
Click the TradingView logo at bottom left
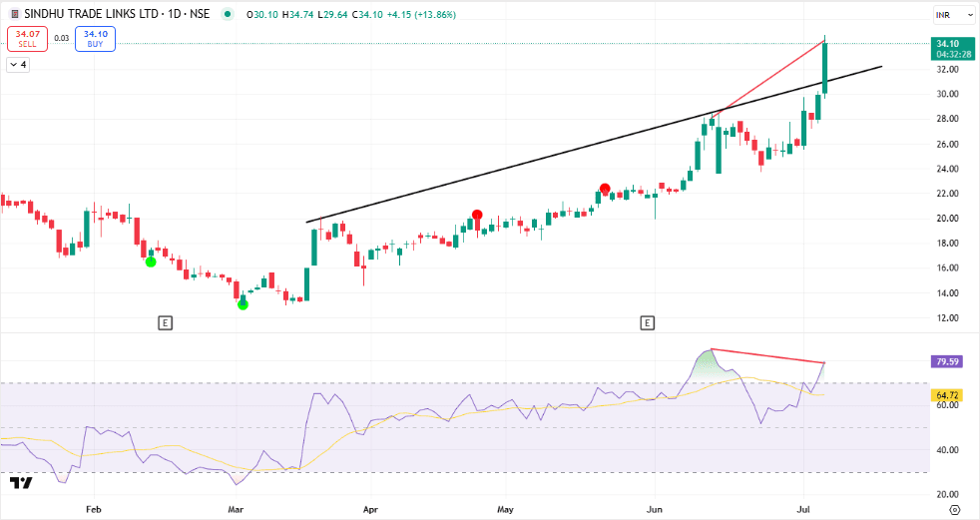(x=21, y=483)
